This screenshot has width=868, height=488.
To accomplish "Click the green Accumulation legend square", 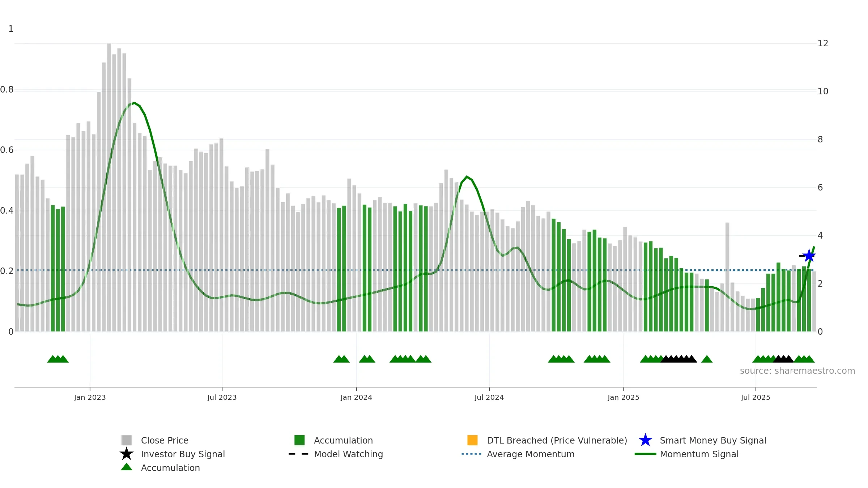I will pos(299,440).
